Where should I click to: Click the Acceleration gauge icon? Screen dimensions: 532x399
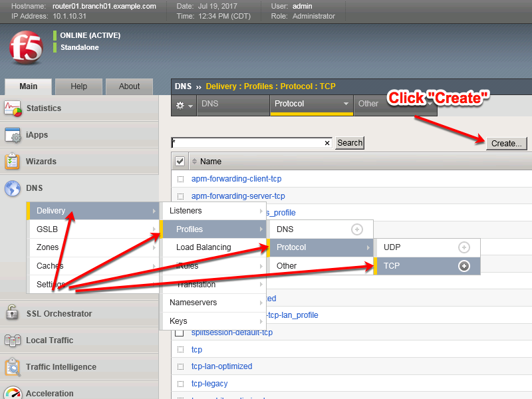pyautogui.click(x=13, y=393)
